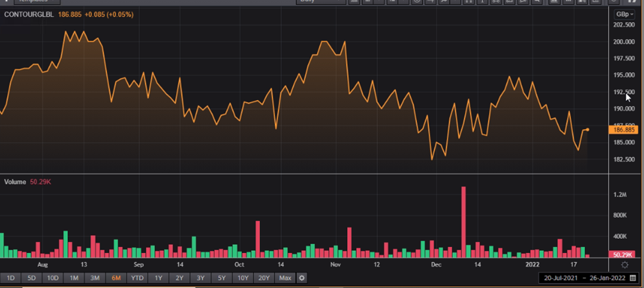Click the 202.500 price axis label
The height and width of the screenshot is (288, 644).
click(624, 25)
